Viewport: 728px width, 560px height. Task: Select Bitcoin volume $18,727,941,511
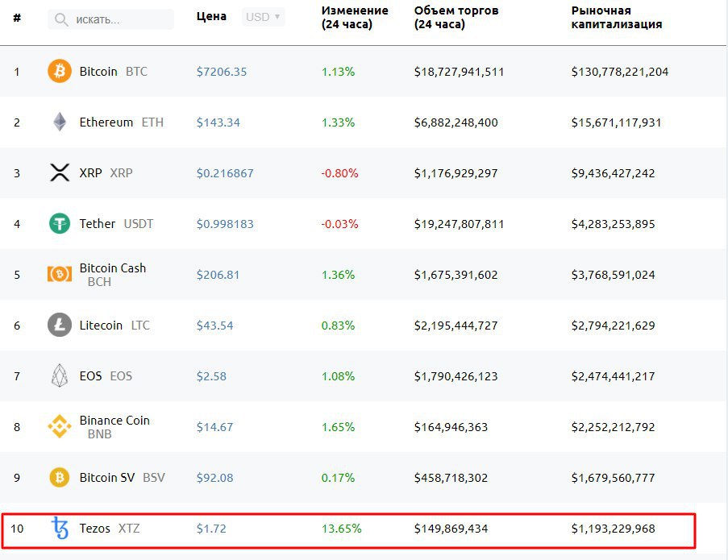(x=459, y=72)
